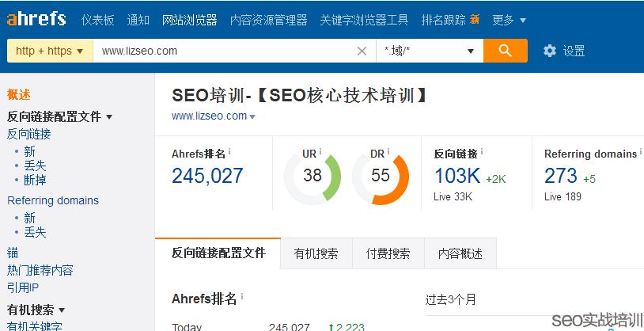The height and width of the screenshot is (331, 644).
Task: Open 热门推荐内容 sidebar link
Action: point(40,270)
